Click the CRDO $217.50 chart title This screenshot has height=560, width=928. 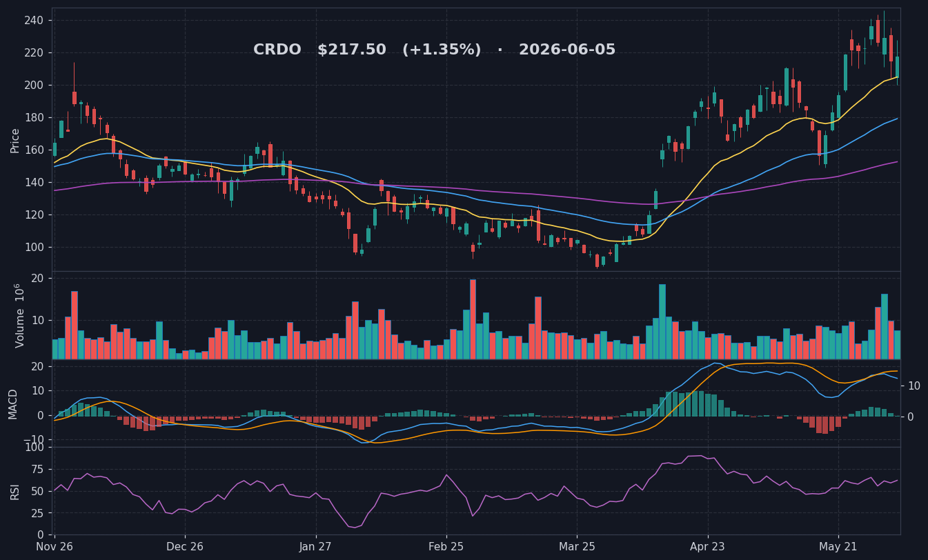point(434,50)
